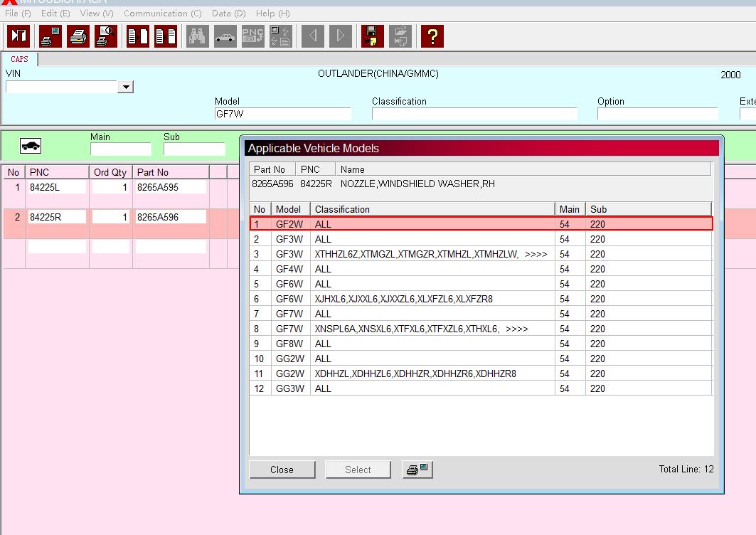Screen dimensions: 756x535
Task: Click the single-arrow list transfer icon
Action: (x=137, y=36)
